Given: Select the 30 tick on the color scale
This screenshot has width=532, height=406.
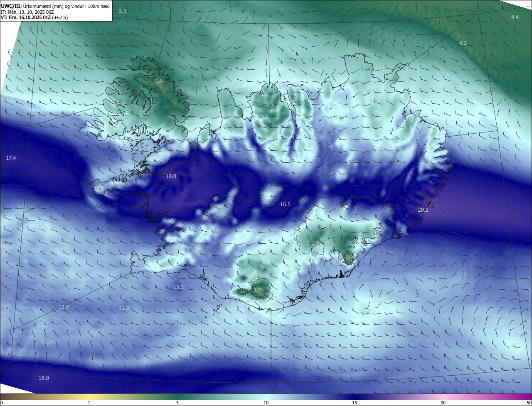Looking at the screenshot, I should pos(443,403).
